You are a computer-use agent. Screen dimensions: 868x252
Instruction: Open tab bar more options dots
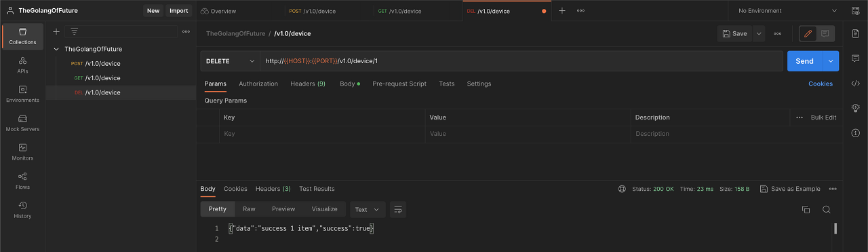580,11
